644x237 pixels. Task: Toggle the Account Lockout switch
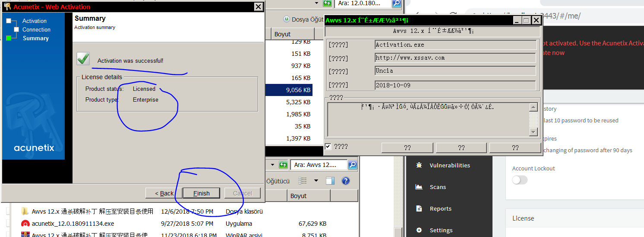tap(520, 180)
